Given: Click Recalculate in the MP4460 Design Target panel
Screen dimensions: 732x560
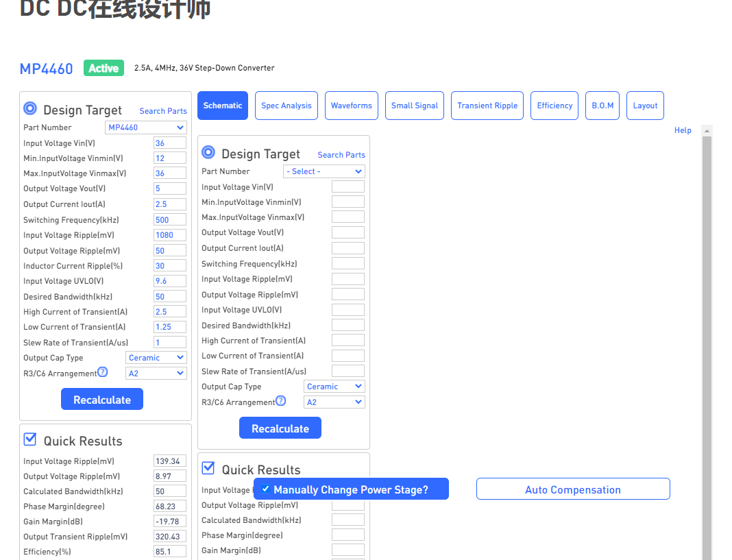Looking at the screenshot, I should [102, 400].
